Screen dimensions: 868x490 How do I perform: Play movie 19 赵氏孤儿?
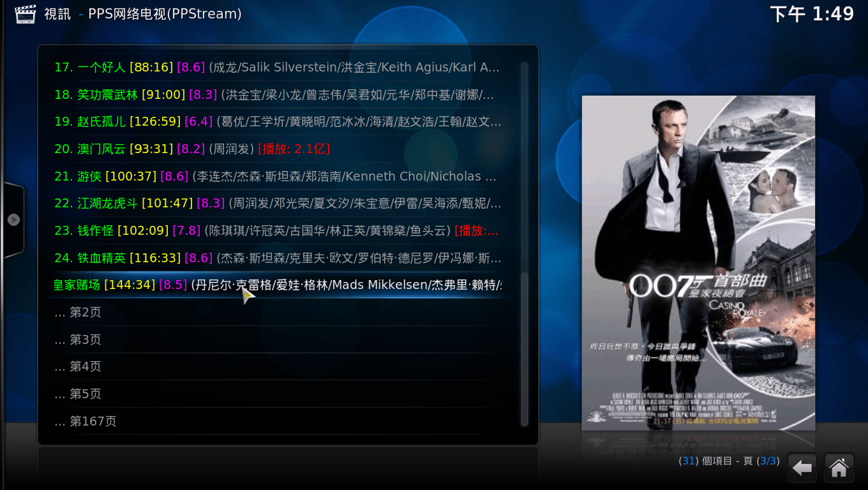click(277, 121)
